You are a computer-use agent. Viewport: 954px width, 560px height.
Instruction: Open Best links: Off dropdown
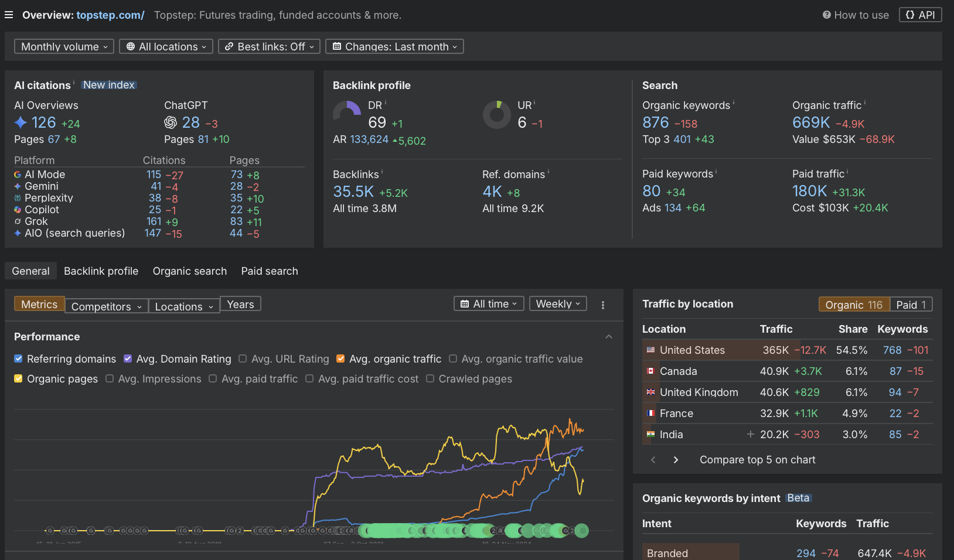pos(269,46)
